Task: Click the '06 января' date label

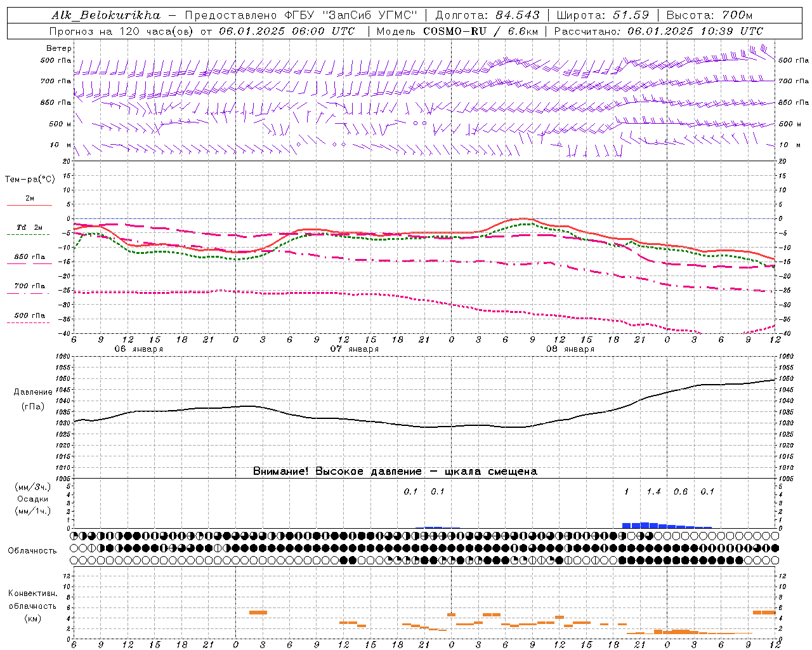Action: point(138,349)
